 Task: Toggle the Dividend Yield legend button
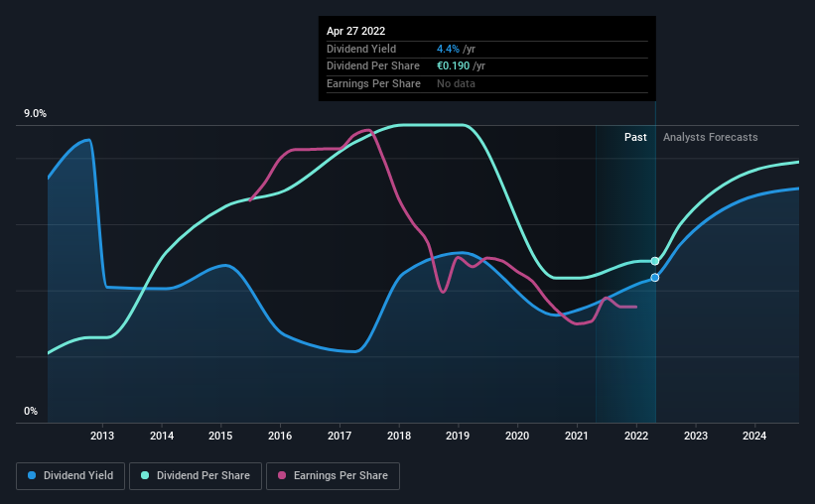70,476
